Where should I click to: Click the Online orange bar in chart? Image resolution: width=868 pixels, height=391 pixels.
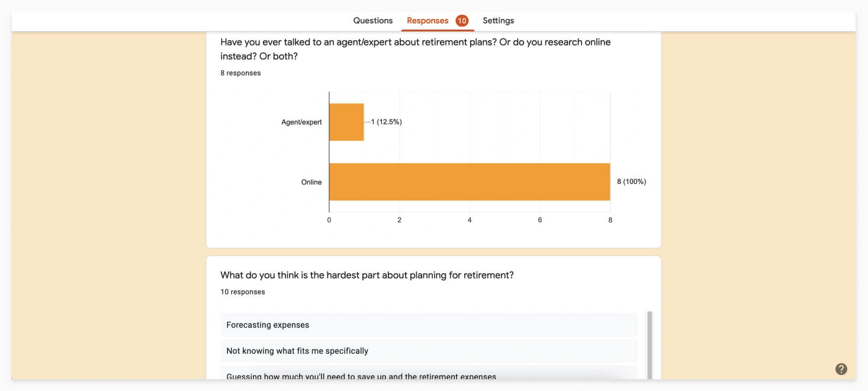coord(470,182)
